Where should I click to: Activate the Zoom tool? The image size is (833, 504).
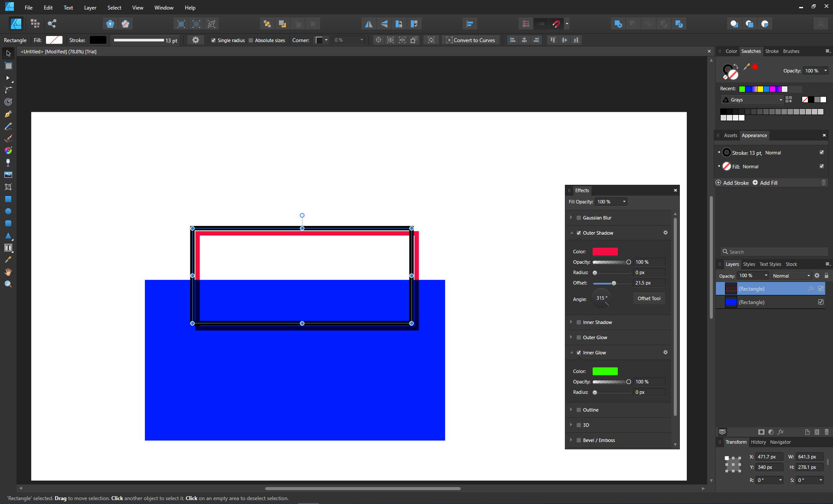(8, 285)
